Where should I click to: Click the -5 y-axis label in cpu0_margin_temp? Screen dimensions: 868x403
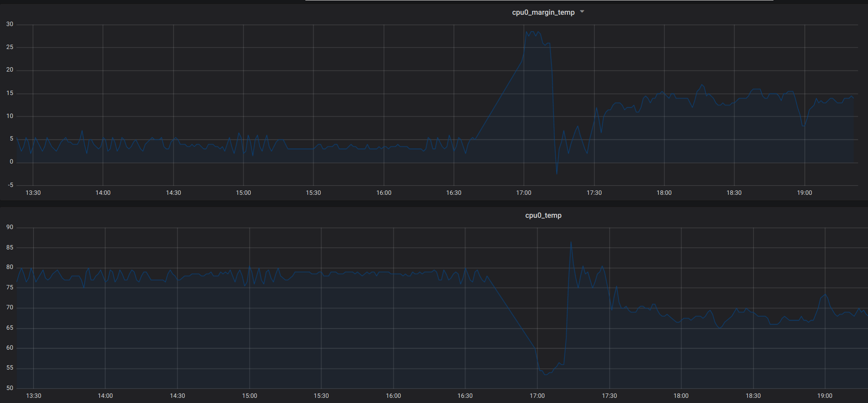(x=10, y=185)
